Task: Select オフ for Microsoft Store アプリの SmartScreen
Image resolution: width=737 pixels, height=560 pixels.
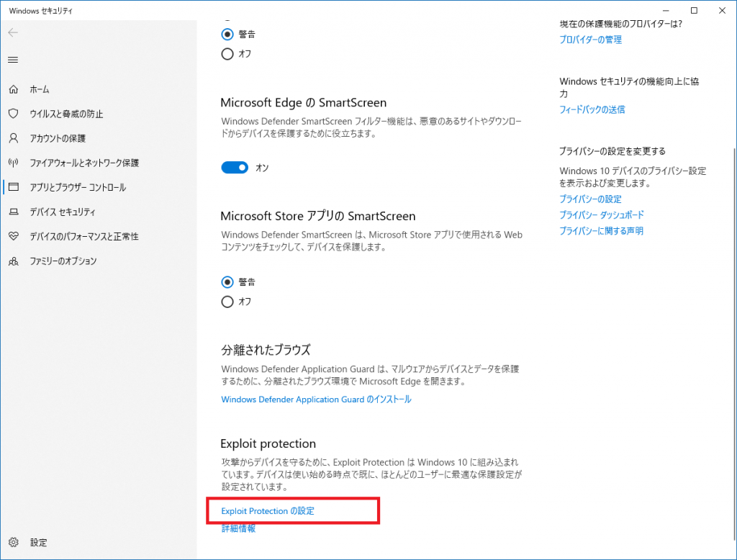Action: click(x=227, y=302)
